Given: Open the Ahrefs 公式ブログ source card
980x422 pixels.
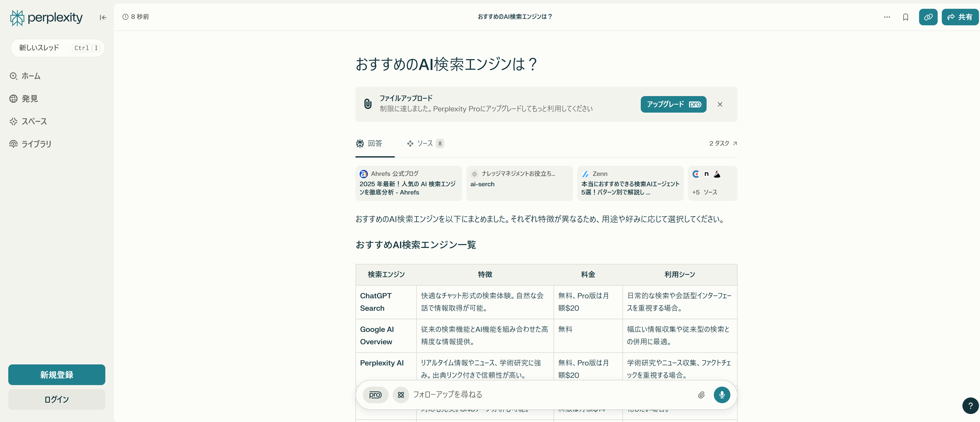Looking at the screenshot, I should click(x=409, y=183).
